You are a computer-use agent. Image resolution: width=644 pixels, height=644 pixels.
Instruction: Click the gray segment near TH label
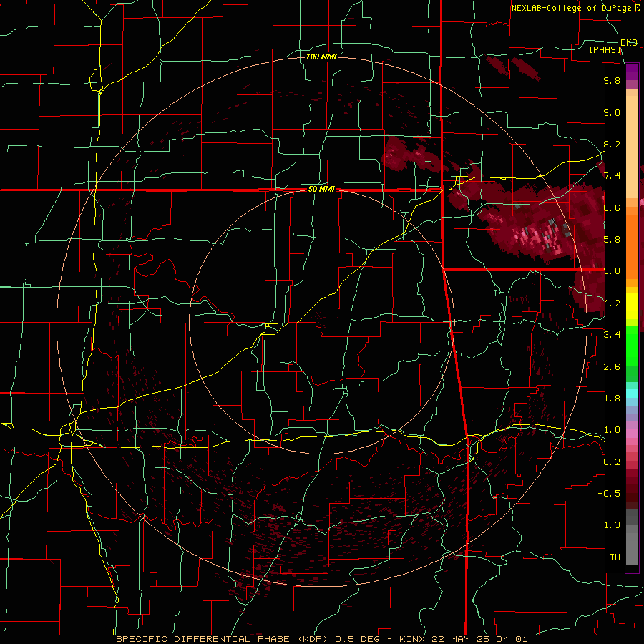[632, 548]
